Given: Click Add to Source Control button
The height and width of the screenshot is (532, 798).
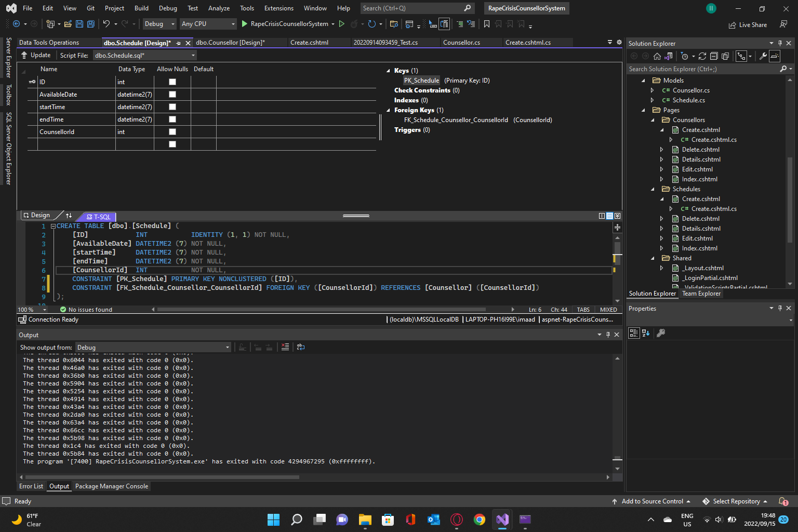Looking at the screenshot, I should point(651,501).
